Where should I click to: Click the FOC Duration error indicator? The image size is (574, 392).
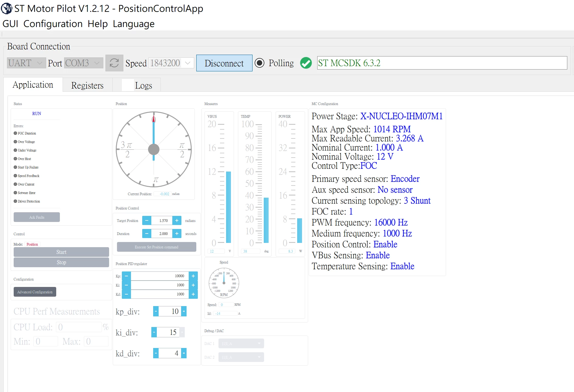click(15, 133)
